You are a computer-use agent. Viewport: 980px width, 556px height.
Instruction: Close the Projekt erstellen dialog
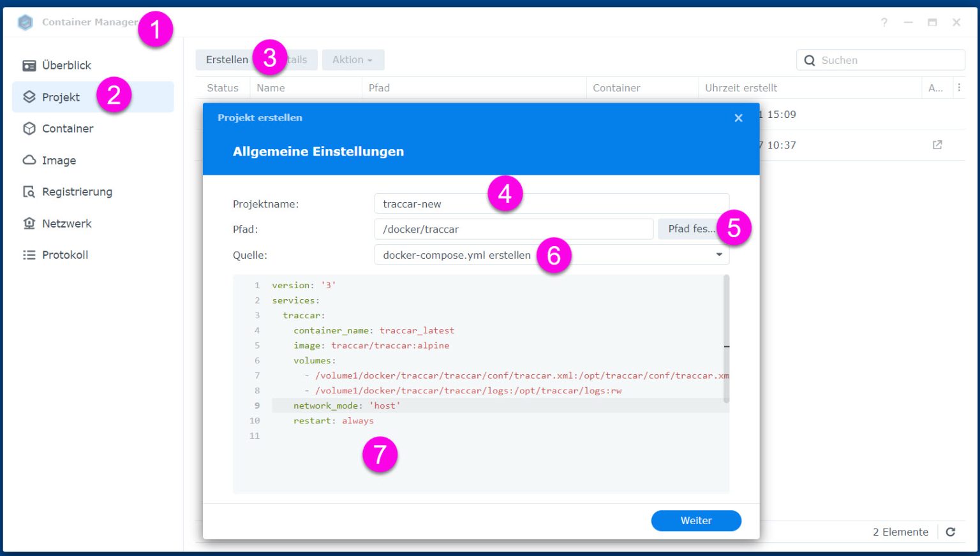[x=738, y=118]
